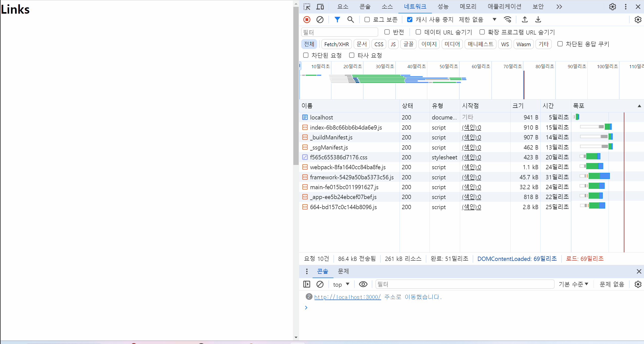The image size is (644, 344).
Task: Uncheck the 캐시 사용 중지 checkbox
Action: (x=410, y=19)
